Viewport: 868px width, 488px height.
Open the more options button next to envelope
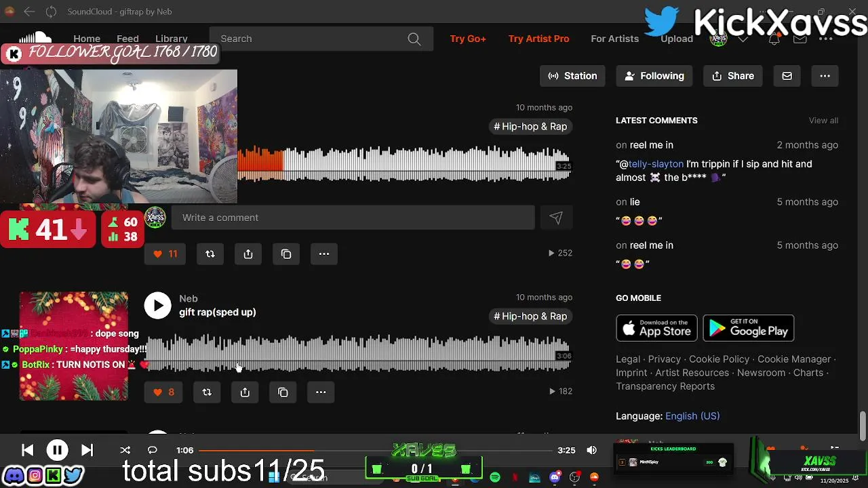[x=825, y=76]
